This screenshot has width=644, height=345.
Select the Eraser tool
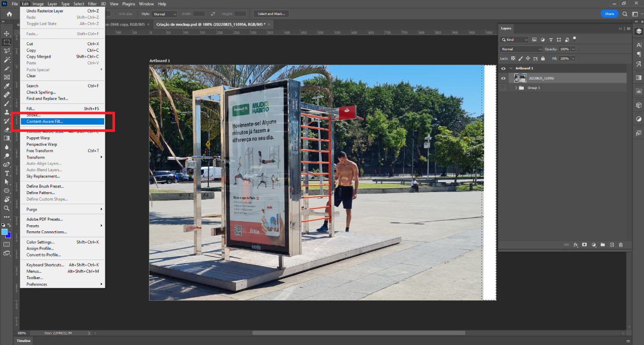tap(7, 129)
